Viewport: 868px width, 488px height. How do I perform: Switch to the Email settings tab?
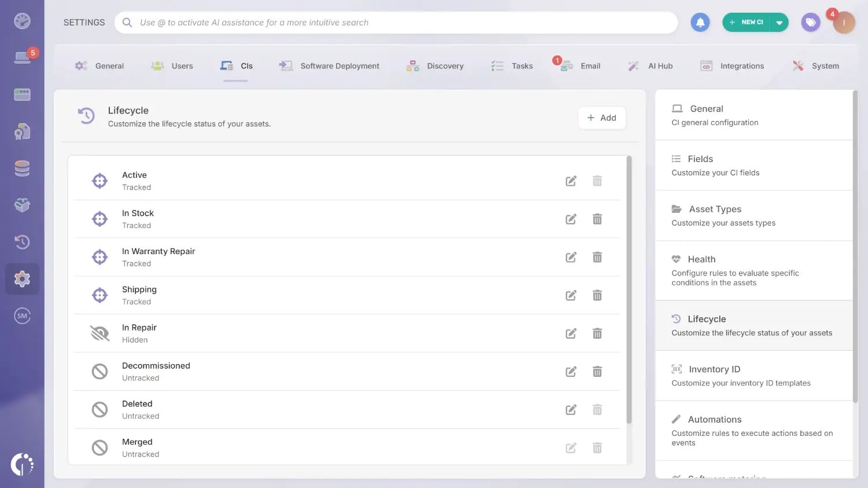[x=590, y=65]
